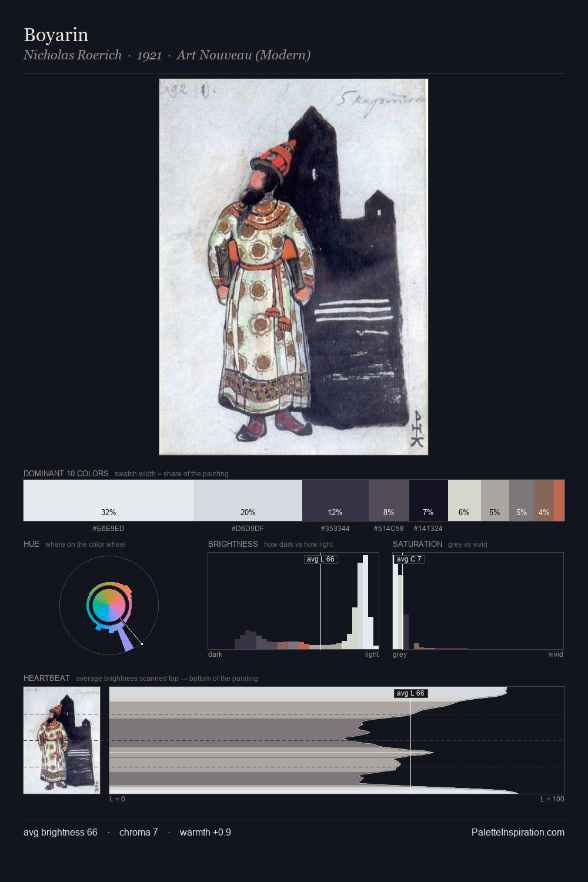
Task: Click the saturation histogram chart
Action: [x=478, y=601]
